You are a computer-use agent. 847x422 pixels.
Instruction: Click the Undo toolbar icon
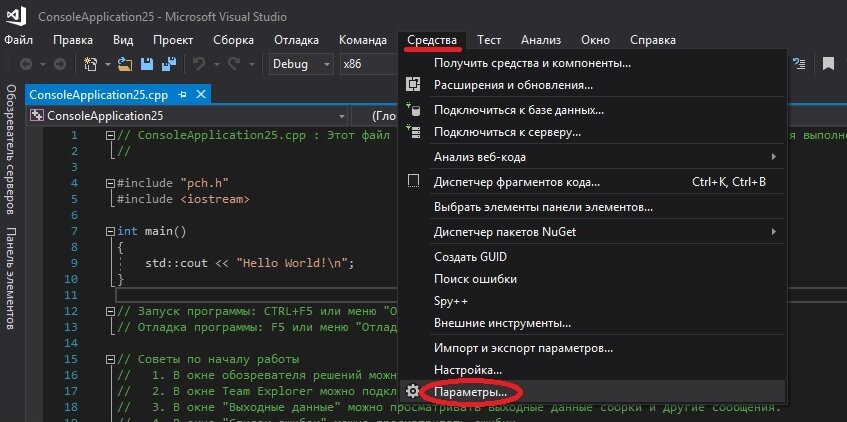click(199, 64)
